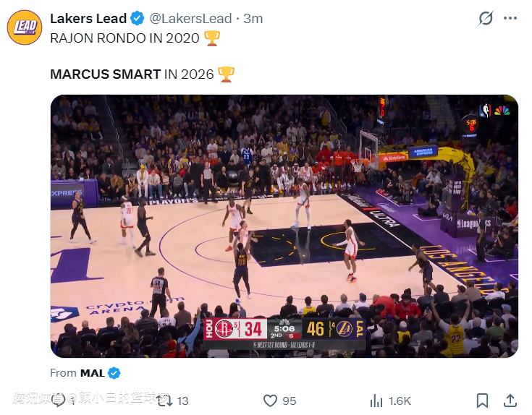
Task: Like the tweet with the heart icon
Action: click(x=270, y=401)
